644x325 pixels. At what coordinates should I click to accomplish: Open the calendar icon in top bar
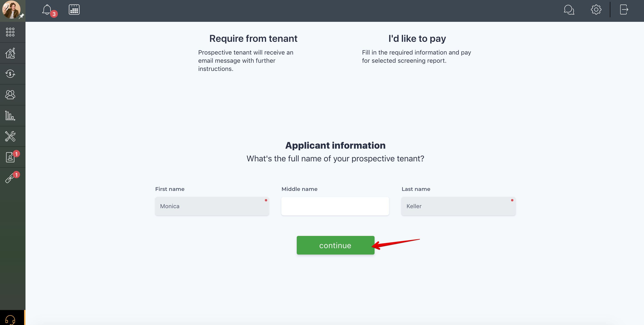point(74,10)
